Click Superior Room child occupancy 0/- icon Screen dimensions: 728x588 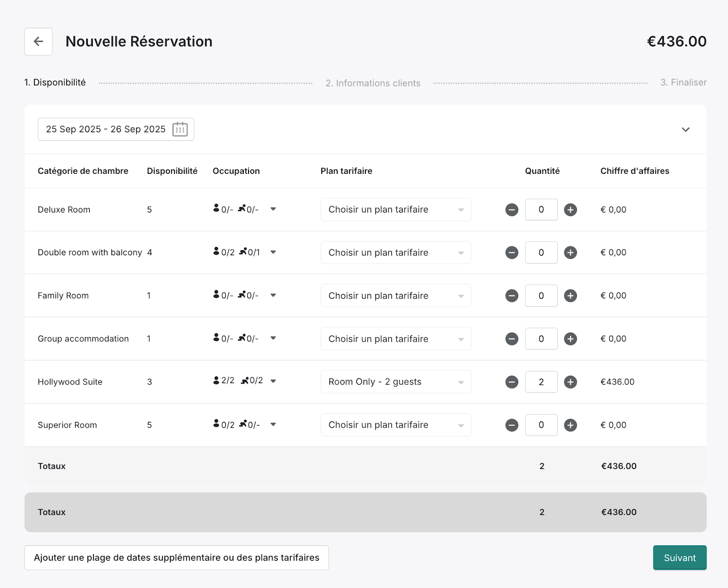tap(249, 424)
